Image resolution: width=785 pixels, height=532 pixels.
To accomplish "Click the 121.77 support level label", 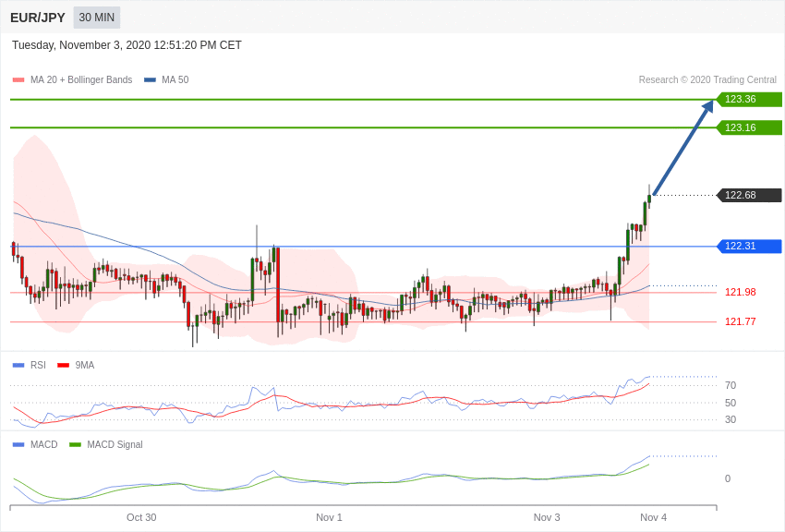I will [740, 321].
